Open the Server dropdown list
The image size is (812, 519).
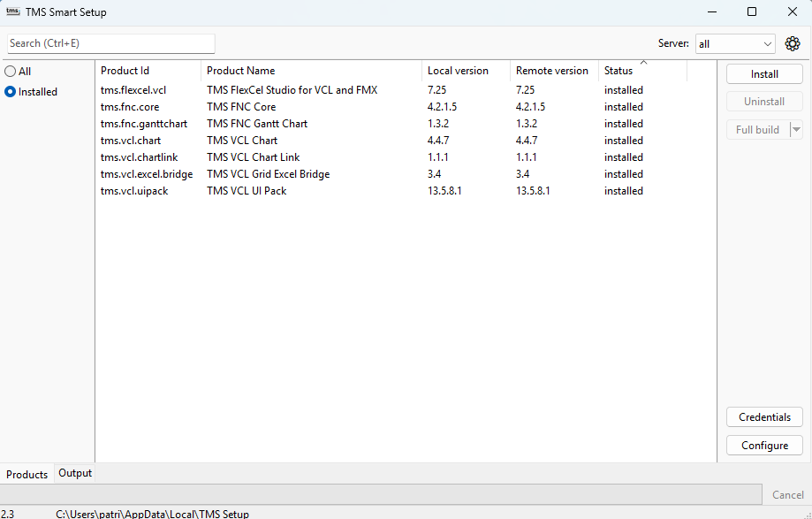(735, 43)
